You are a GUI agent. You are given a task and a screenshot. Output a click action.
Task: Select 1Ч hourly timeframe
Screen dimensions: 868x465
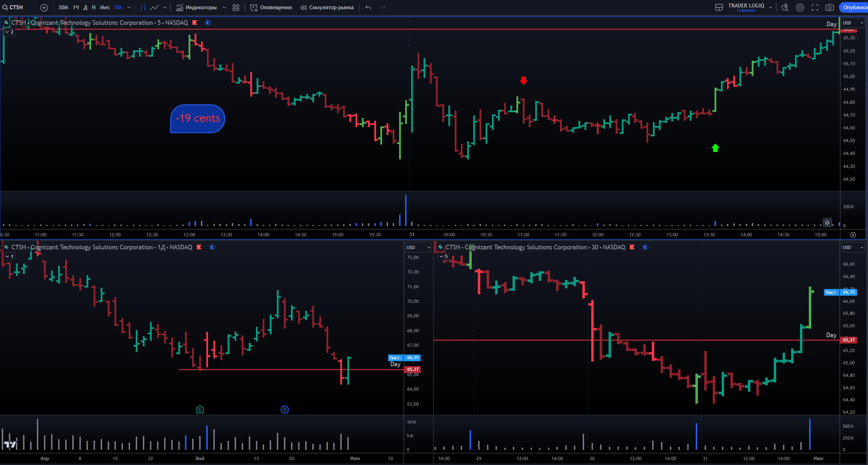point(76,7)
